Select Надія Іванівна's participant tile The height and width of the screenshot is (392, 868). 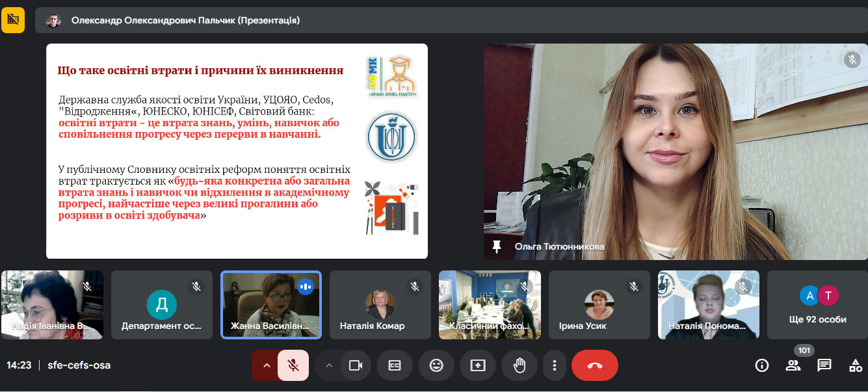coord(52,305)
